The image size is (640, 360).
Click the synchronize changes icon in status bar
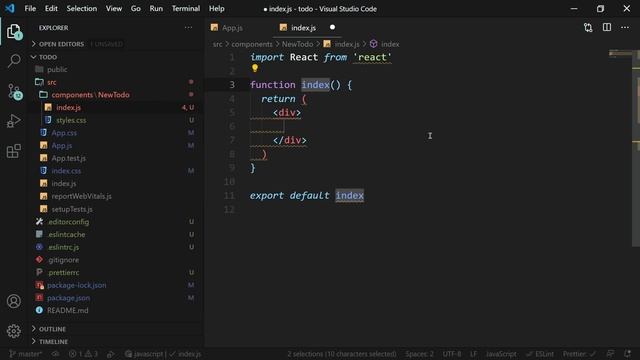[56, 354]
